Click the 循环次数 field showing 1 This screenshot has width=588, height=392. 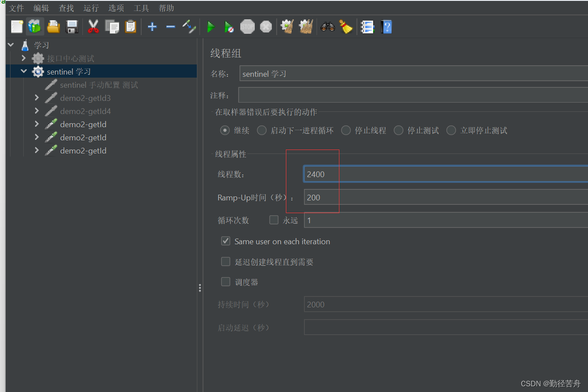click(446, 220)
